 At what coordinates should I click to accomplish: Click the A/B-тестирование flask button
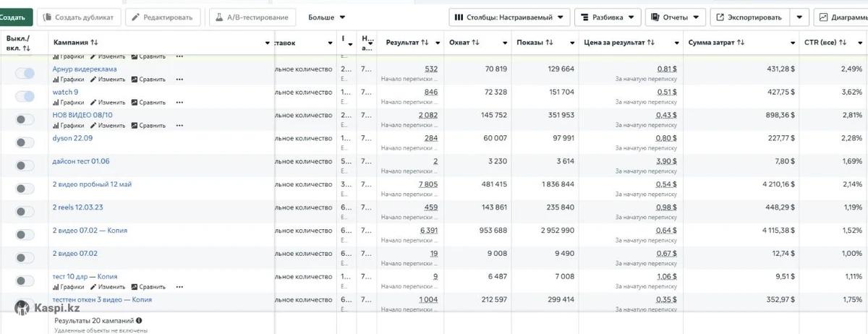click(252, 17)
